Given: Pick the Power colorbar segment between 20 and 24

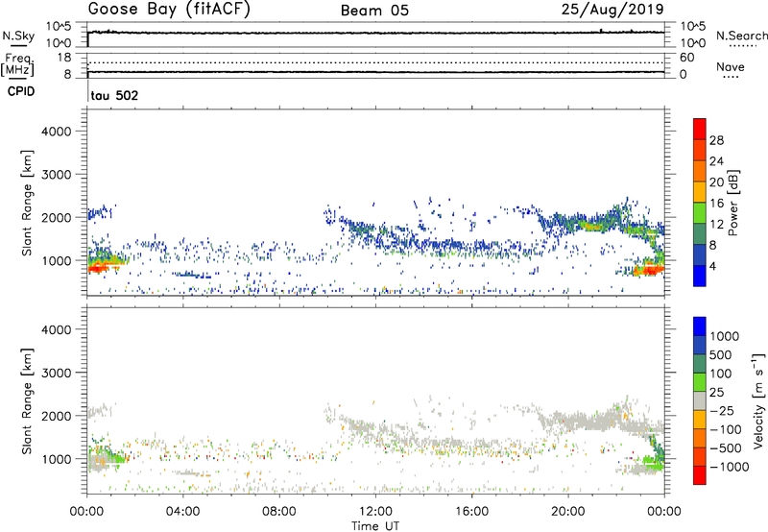Looking at the screenshot, I should coord(700,171).
